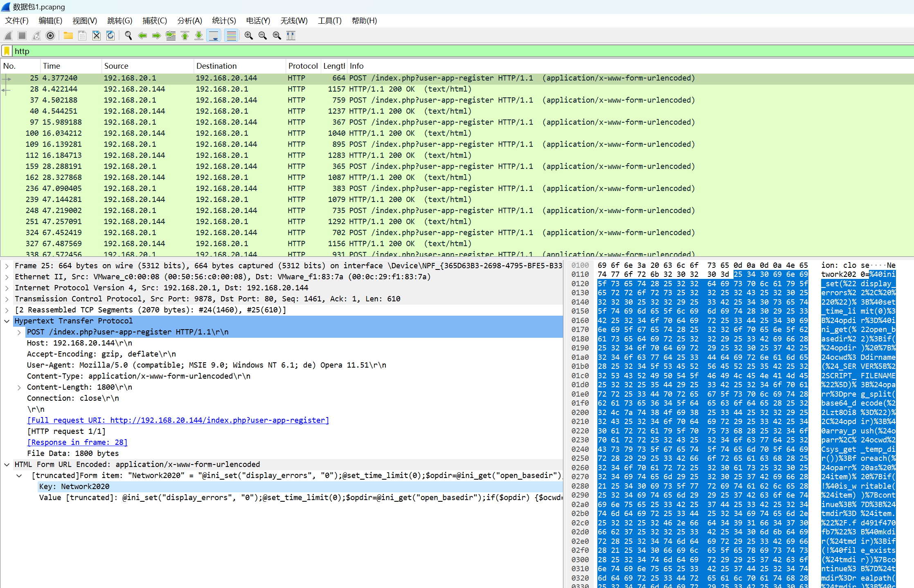The image size is (914, 588).
Task: Open a capture file with folder icon
Action: pyautogui.click(x=68, y=36)
